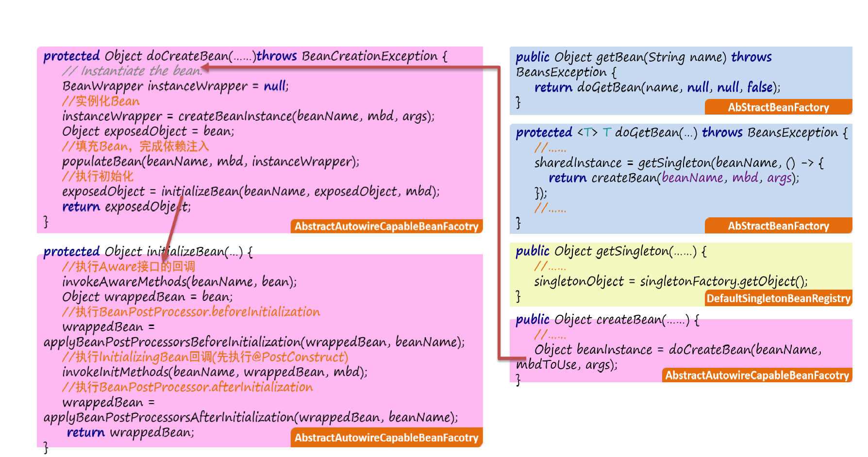Viewport: 868px width, 457px height.
Task: Click the '//执行BeanPostProcessor.afterInitialization' comment
Action: [187, 387]
